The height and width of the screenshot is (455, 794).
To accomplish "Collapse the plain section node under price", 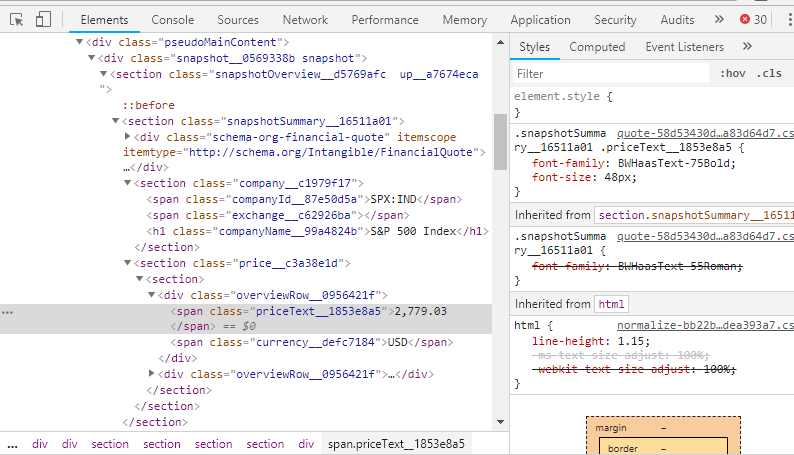I will [x=140, y=279].
